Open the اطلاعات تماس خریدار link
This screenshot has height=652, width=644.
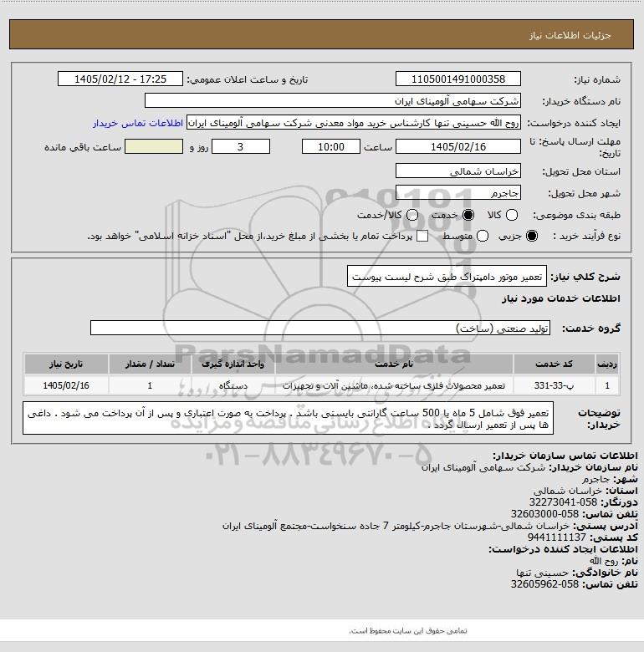click(x=138, y=124)
